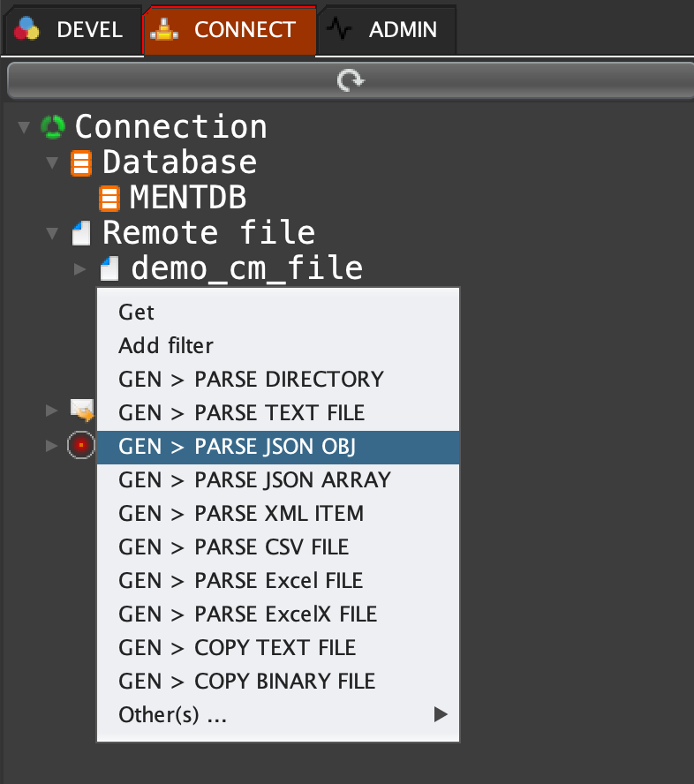
Task: Click the demo_cm_file file icon
Action: pos(109,268)
